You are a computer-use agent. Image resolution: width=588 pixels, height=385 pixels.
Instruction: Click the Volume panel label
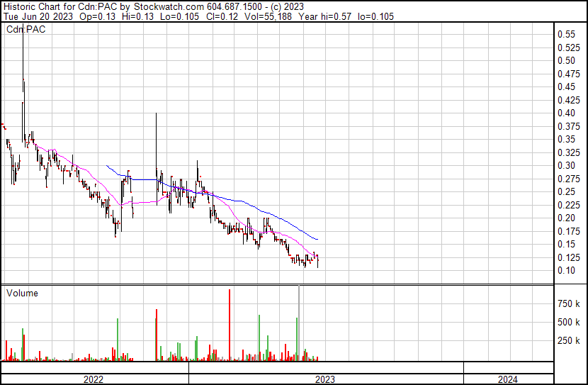point(22,293)
